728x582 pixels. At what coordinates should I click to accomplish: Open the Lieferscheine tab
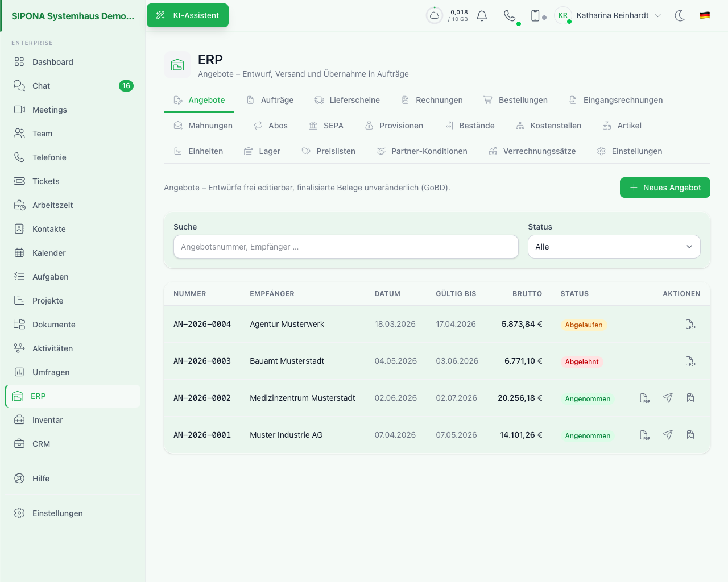pos(348,100)
